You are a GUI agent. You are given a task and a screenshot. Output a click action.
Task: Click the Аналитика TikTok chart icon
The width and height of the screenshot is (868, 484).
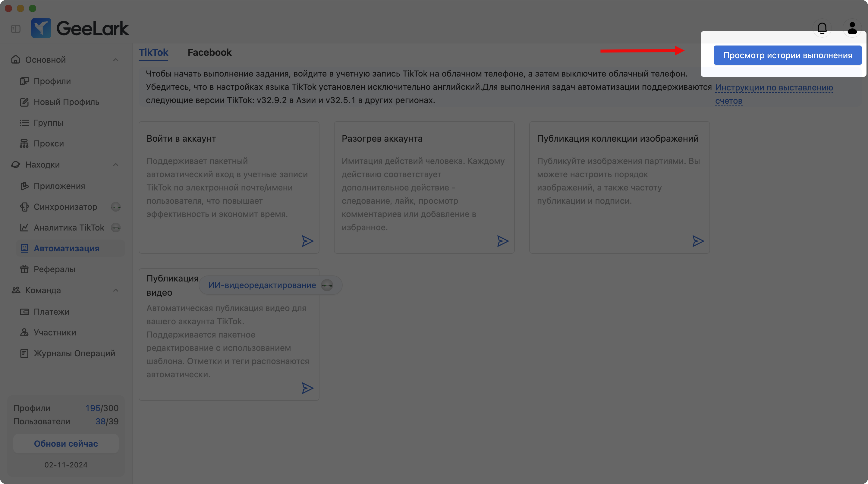click(24, 228)
